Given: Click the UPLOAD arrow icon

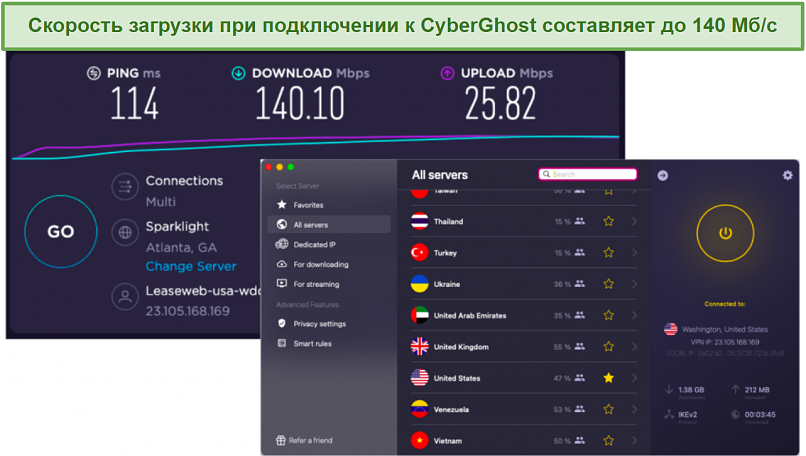Looking at the screenshot, I should click(447, 73).
